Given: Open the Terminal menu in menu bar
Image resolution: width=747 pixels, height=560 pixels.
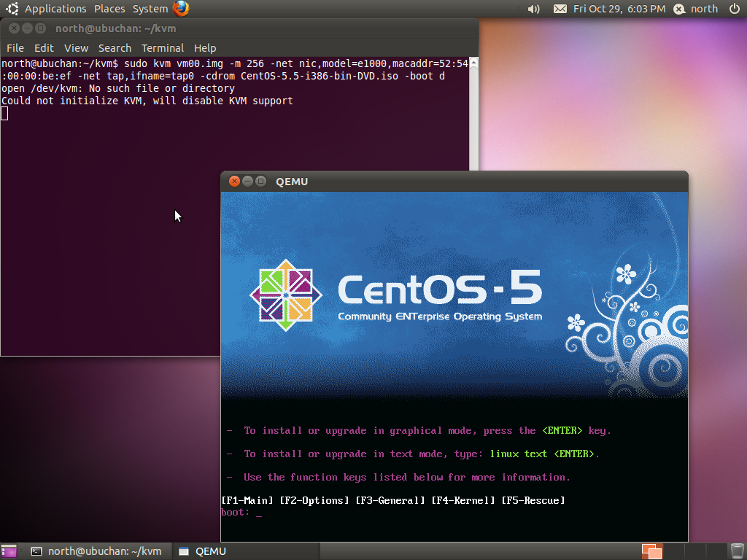Looking at the screenshot, I should [163, 48].
